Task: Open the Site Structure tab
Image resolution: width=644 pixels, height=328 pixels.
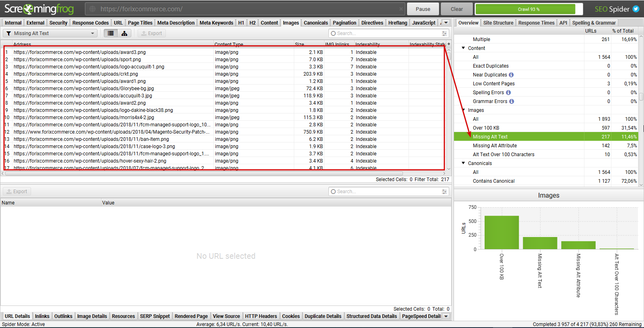Action: tap(498, 23)
